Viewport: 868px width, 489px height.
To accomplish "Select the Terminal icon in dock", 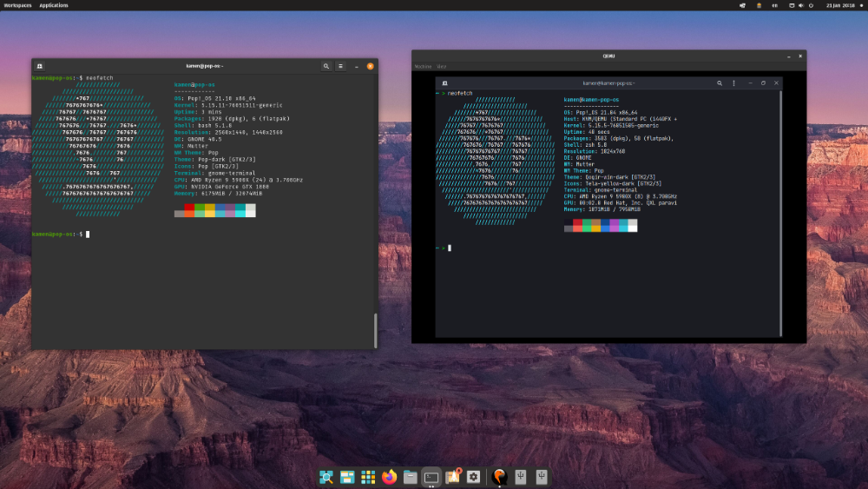I will pyautogui.click(x=431, y=477).
